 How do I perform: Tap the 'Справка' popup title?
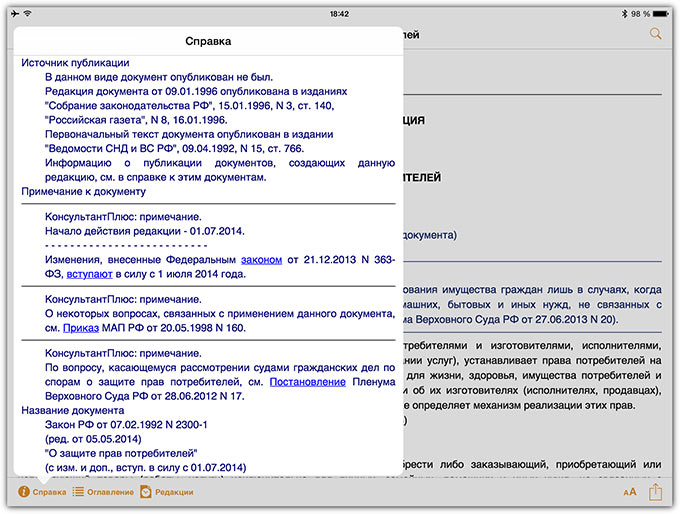pyautogui.click(x=208, y=41)
